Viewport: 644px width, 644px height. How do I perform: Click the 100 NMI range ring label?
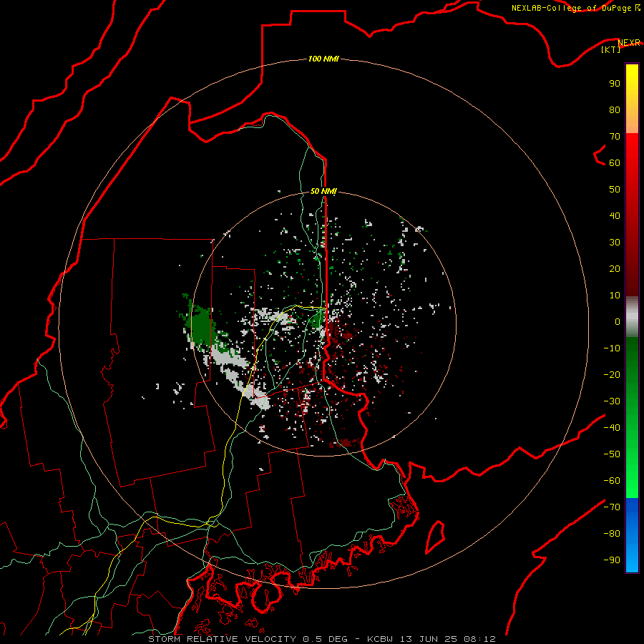tap(323, 59)
